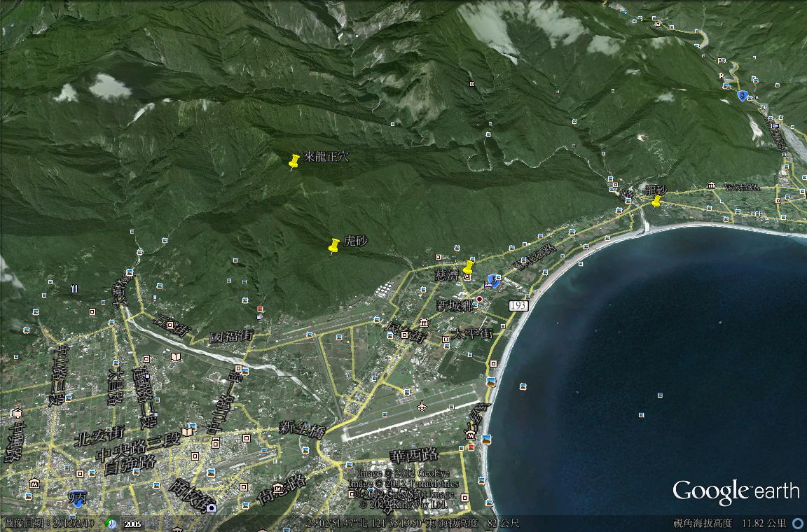Click the hospital bed icon near 慈濟
The image size is (807, 532).
tap(487, 286)
